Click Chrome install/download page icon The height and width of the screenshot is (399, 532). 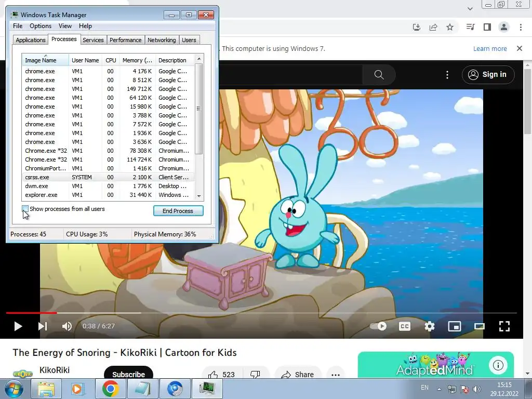pos(417,27)
